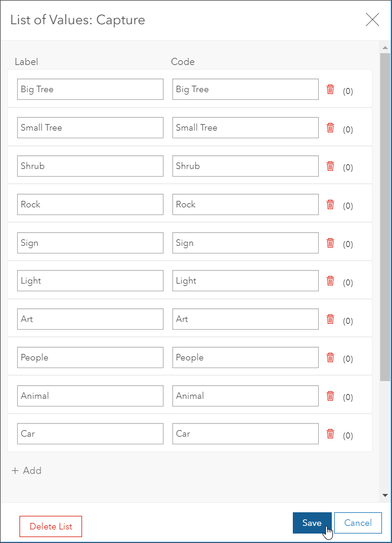Image resolution: width=392 pixels, height=543 pixels.
Task: Save the Capture list of values
Action: coord(312,523)
